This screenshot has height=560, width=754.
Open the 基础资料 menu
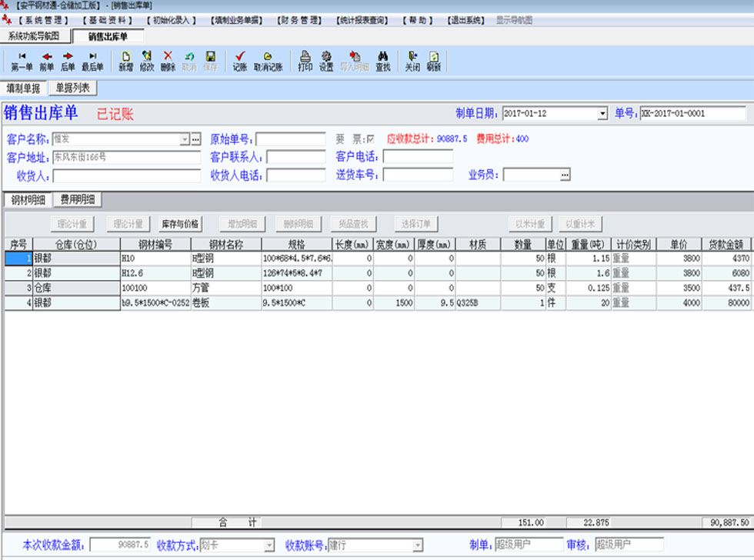pos(107,20)
